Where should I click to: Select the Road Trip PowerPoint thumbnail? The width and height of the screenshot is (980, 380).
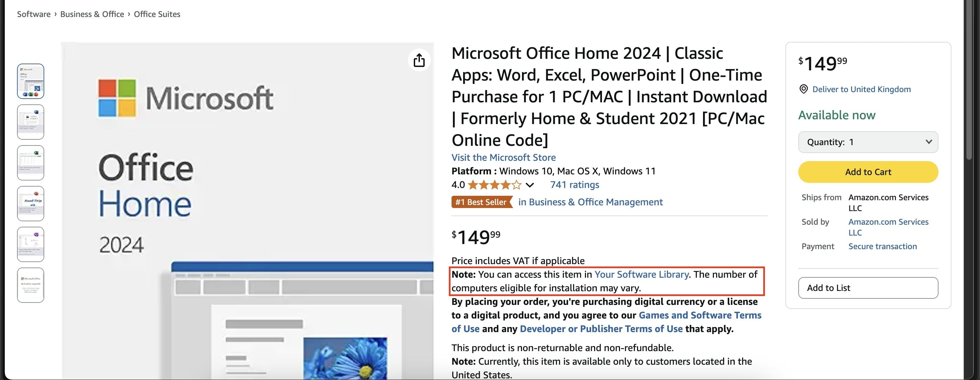coord(30,204)
